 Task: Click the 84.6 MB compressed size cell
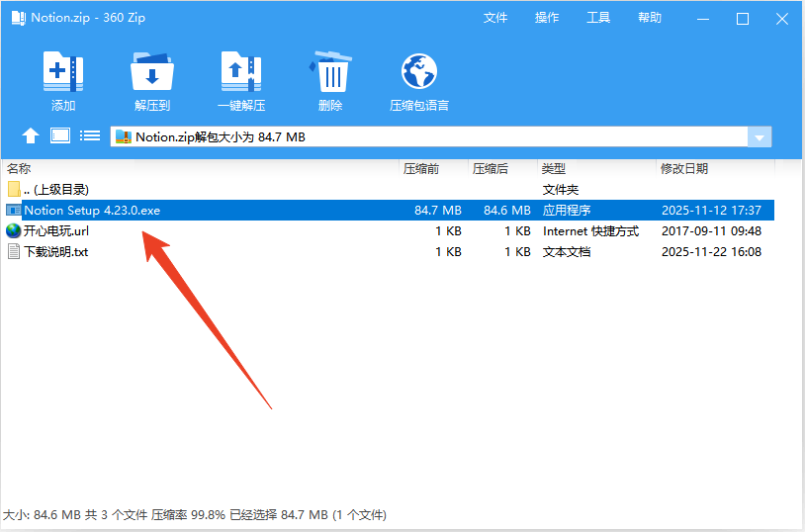point(506,211)
